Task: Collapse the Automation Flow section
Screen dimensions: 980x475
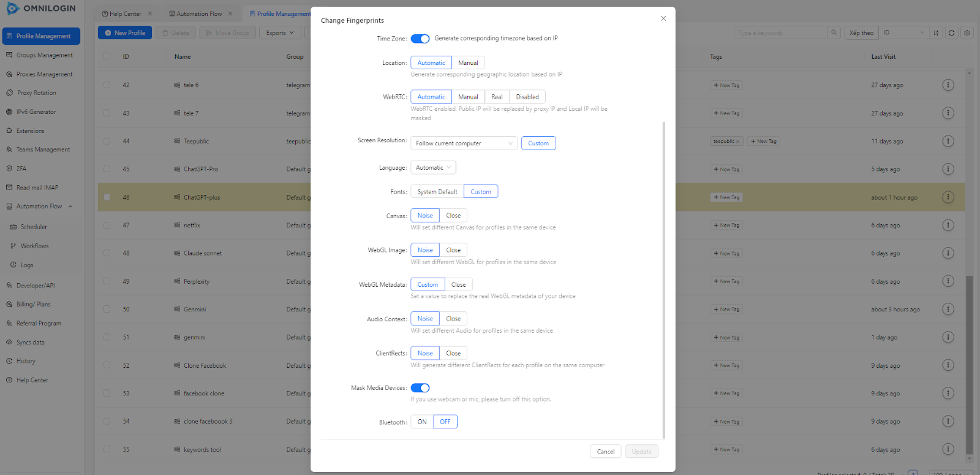Action: (x=70, y=207)
